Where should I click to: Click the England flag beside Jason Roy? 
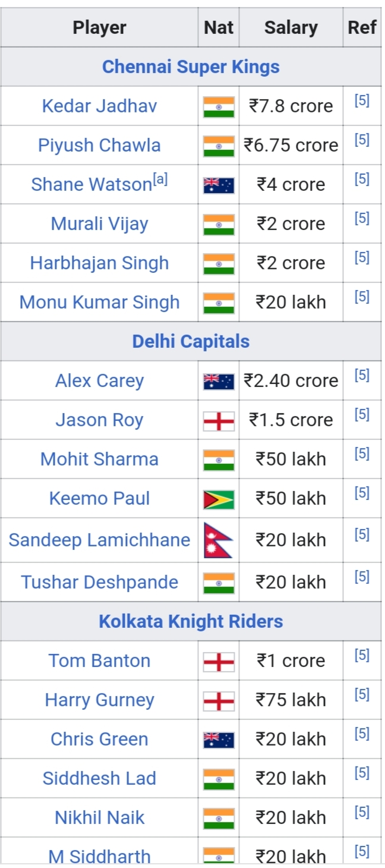pos(219,420)
